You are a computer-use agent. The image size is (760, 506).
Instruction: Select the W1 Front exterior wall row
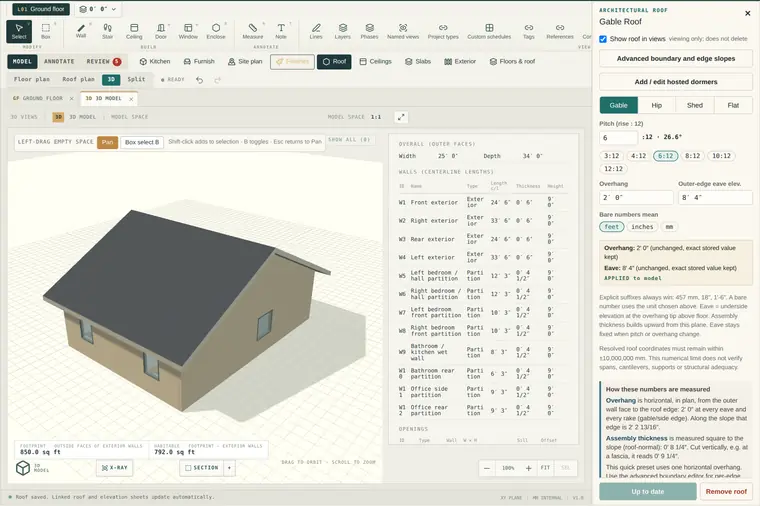[x=483, y=203]
